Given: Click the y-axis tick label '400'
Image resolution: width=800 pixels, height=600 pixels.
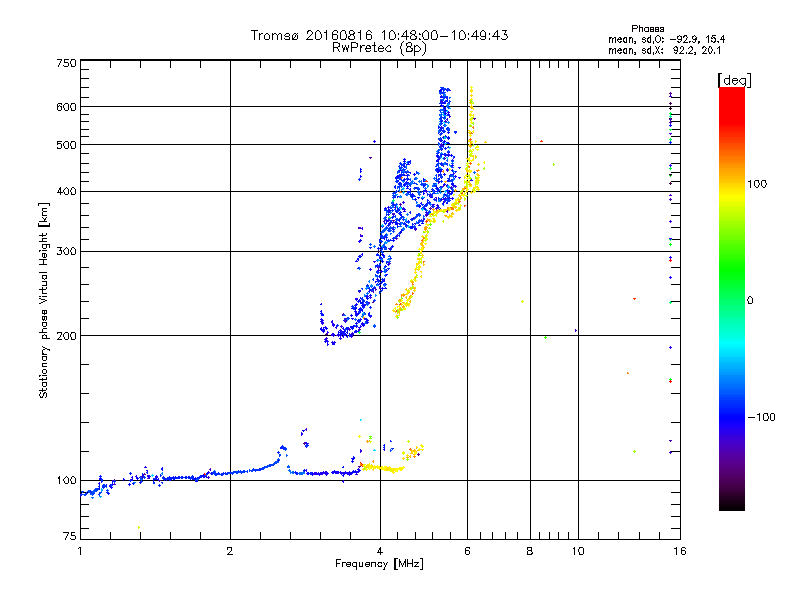Looking at the screenshot, I should tap(66, 192).
